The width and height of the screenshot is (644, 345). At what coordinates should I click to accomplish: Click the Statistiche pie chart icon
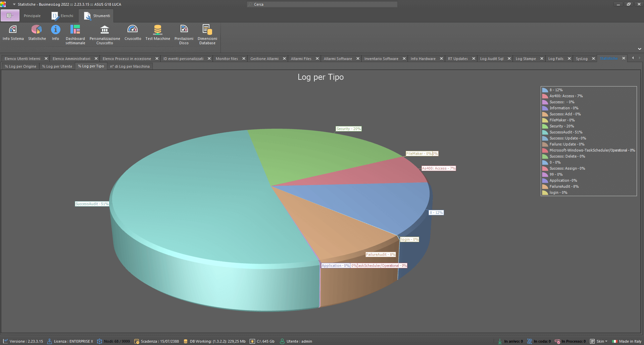coord(37,33)
